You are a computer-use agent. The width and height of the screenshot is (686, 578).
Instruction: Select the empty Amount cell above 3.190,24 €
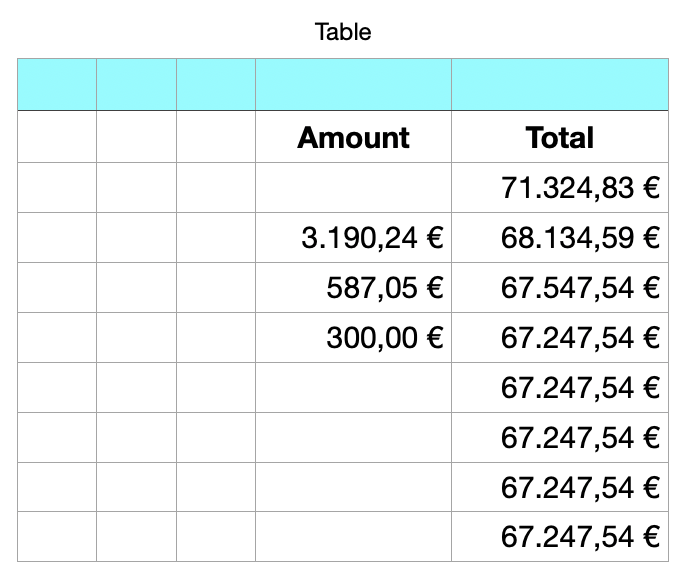click(x=354, y=188)
